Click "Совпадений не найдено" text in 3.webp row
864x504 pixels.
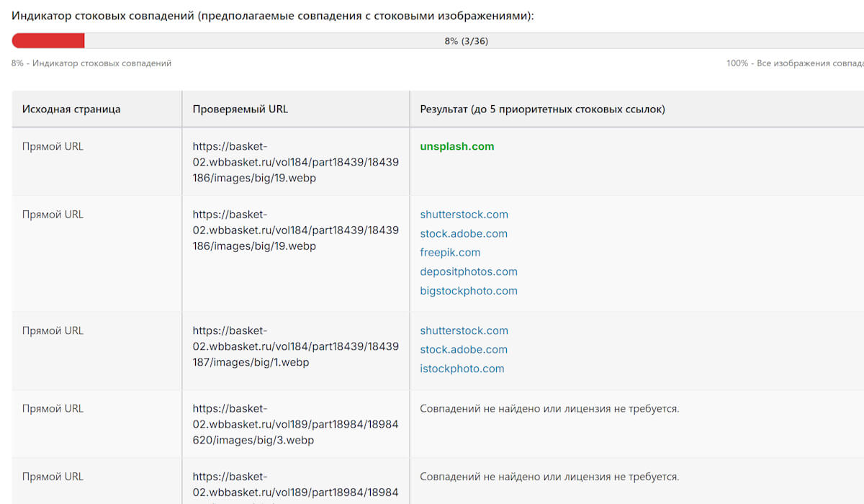pos(549,408)
